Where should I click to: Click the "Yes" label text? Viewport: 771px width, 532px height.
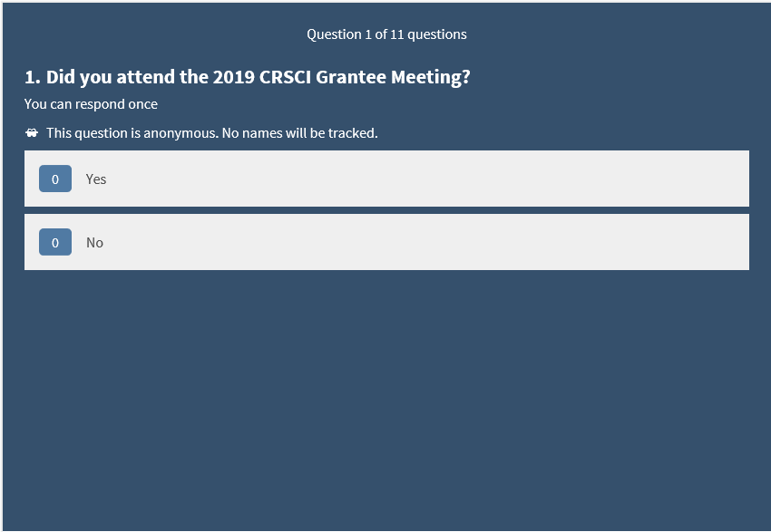96,179
